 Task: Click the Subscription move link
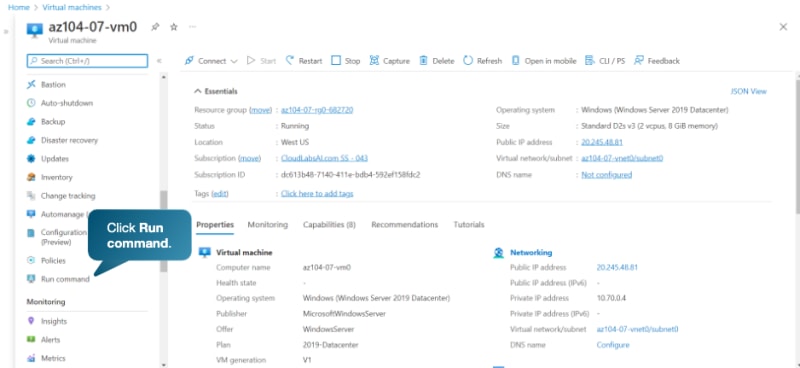[x=249, y=158]
